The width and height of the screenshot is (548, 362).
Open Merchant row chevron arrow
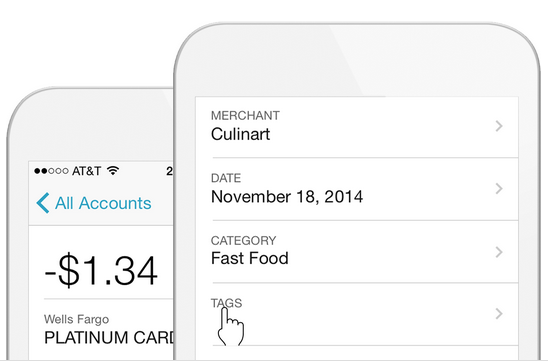pos(499,126)
